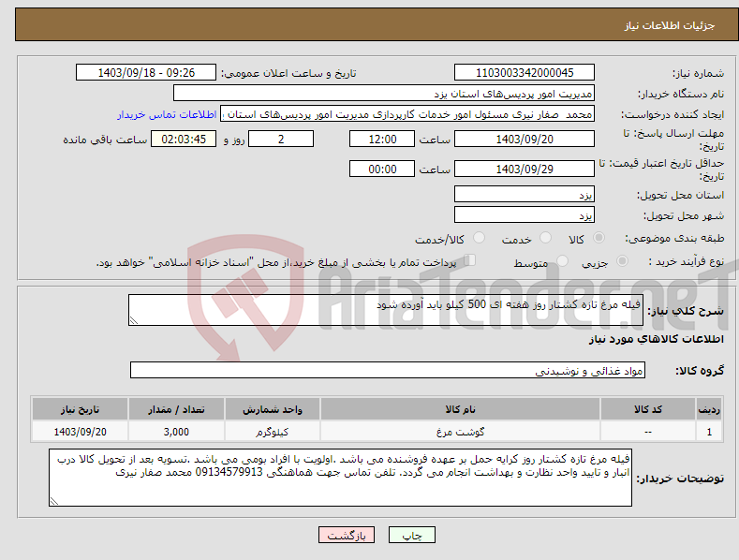Click the گوشت مرغ table cell
Image resolution: width=739 pixels, height=560 pixels.
point(460,432)
